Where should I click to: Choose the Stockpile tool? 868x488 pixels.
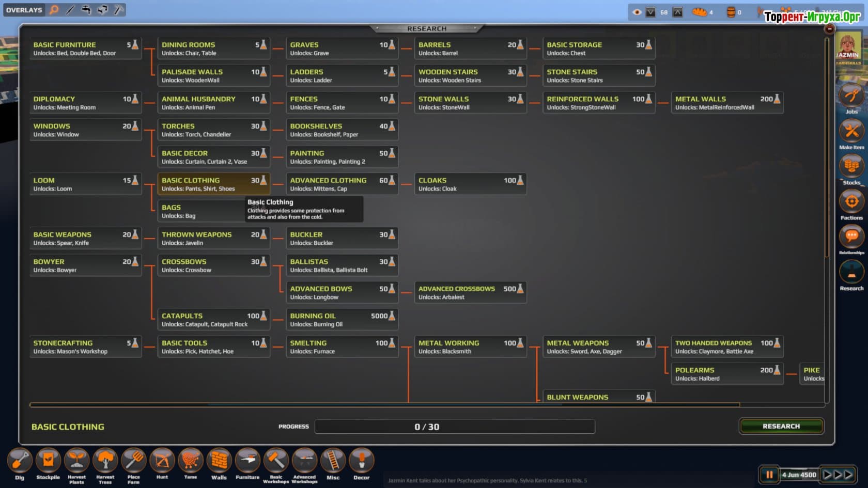(x=48, y=460)
